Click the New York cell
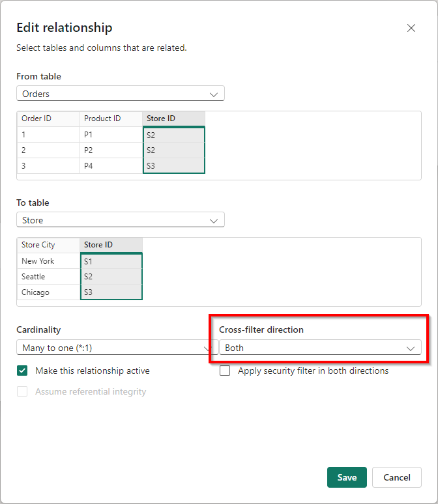The image size is (438, 504). (x=48, y=261)
